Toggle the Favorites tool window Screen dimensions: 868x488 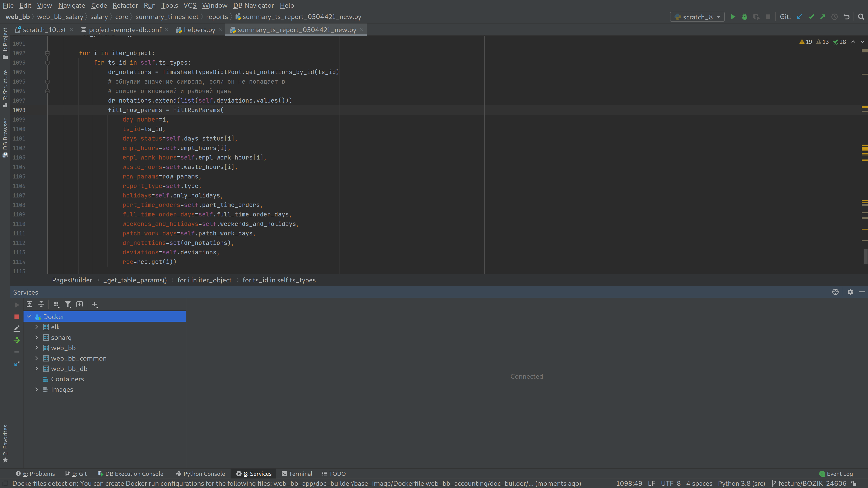click(x=5, y=443)
